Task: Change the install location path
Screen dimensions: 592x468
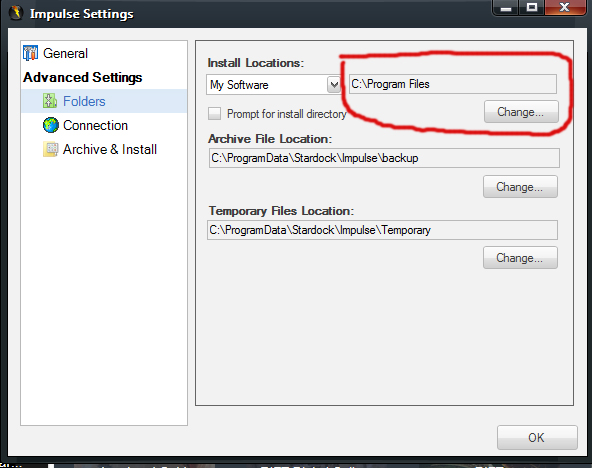Action: pyautogui.click(x=521, y=112)
